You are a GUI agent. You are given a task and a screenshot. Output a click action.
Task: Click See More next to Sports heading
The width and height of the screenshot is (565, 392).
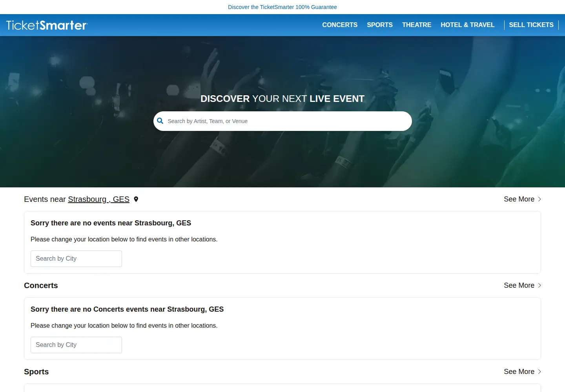pos(522,372)
